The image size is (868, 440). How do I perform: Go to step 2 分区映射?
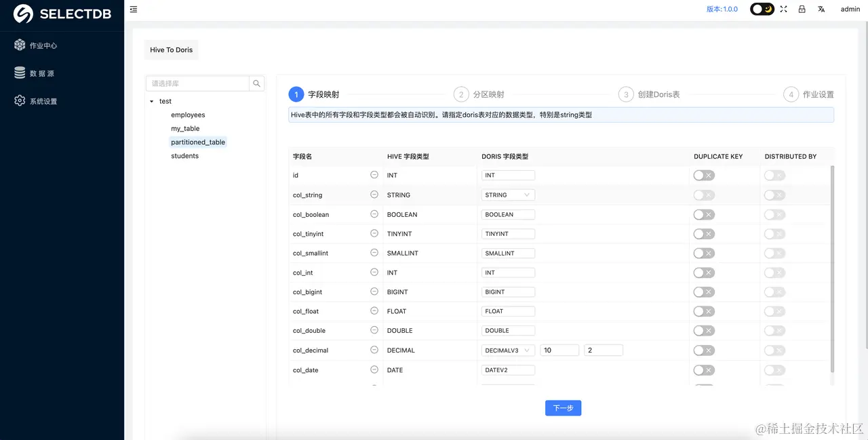pos(479,94)
